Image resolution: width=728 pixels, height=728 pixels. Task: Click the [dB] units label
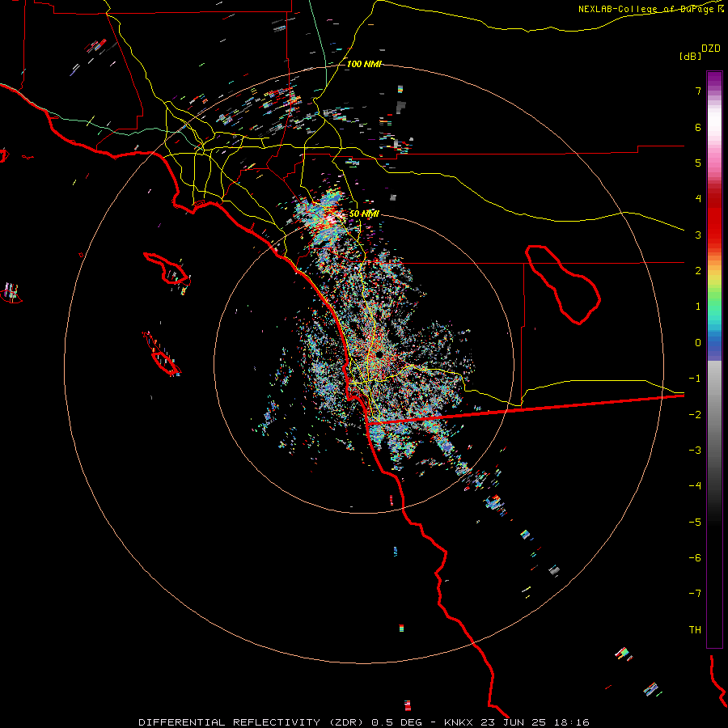[x=690, y=56]
